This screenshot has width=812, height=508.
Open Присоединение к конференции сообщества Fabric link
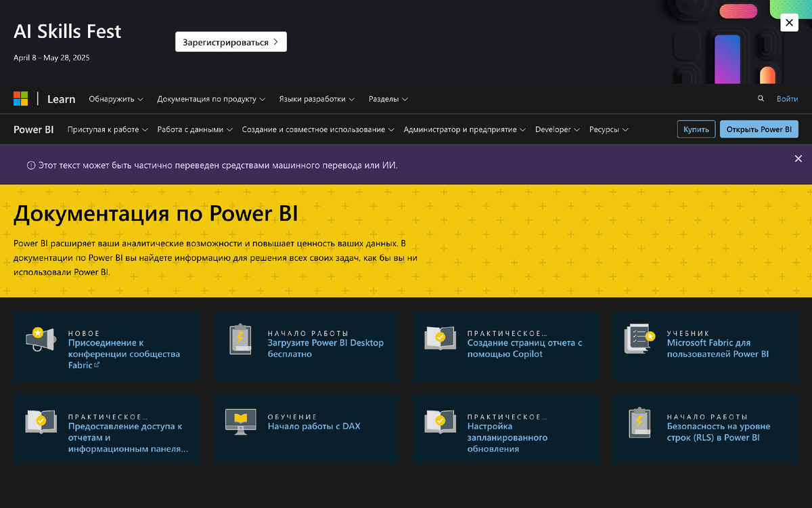[x=125, y=354]
